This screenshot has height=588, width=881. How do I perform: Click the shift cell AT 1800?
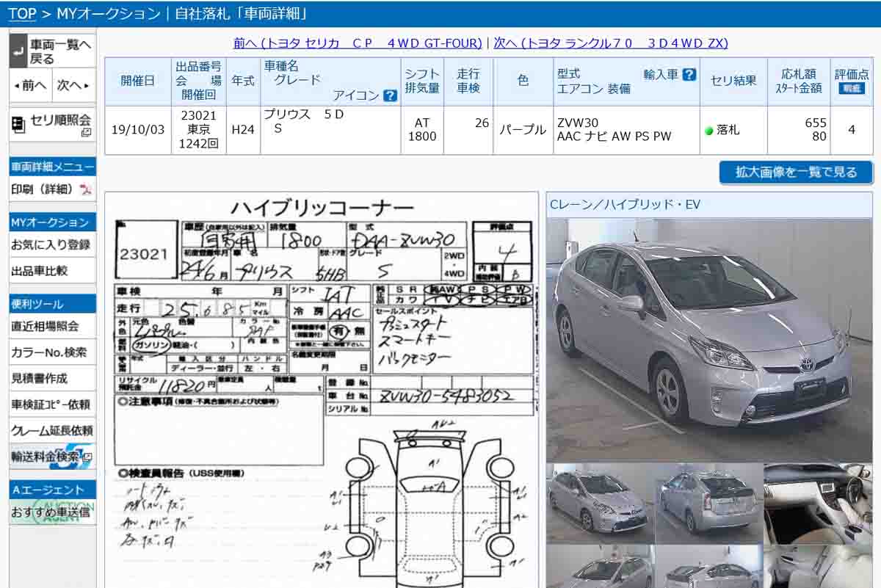pos(422,130)
